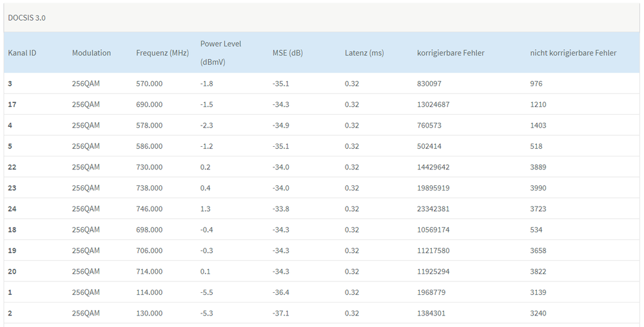Click correctable errors value 23342381

(433, 209)
